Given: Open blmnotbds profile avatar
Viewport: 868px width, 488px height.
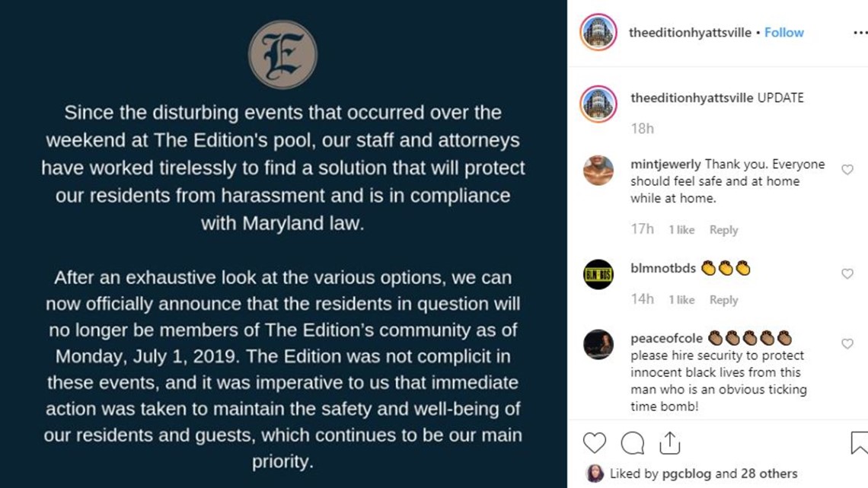Looking at the screenshot, I should 598,274.
